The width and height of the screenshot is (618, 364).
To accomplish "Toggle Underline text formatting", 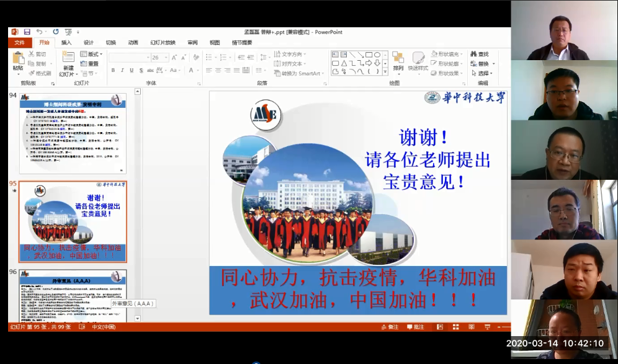I will [x=132, y=71].
